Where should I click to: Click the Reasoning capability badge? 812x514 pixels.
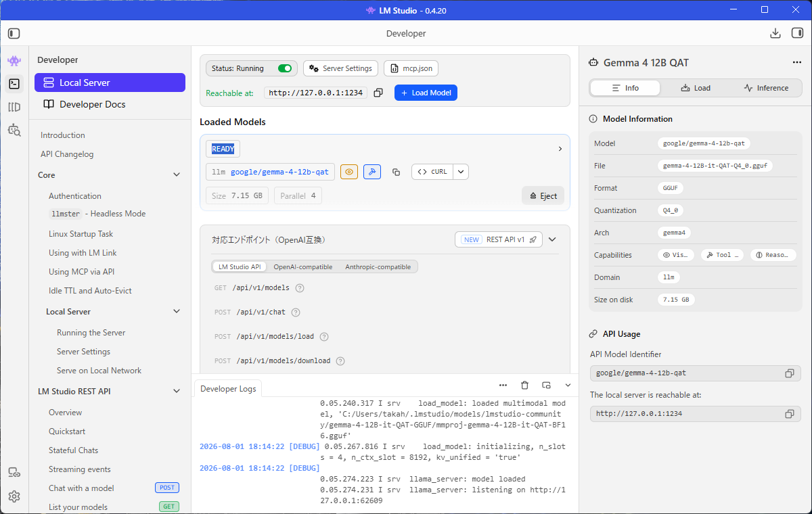[773, 255]
